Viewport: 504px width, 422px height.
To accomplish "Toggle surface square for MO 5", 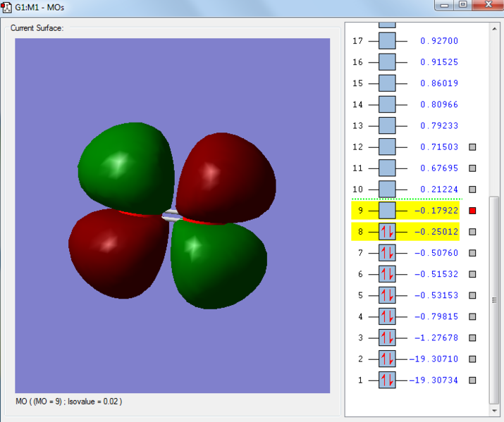I will pyautogui.click(x=472, y=295).
